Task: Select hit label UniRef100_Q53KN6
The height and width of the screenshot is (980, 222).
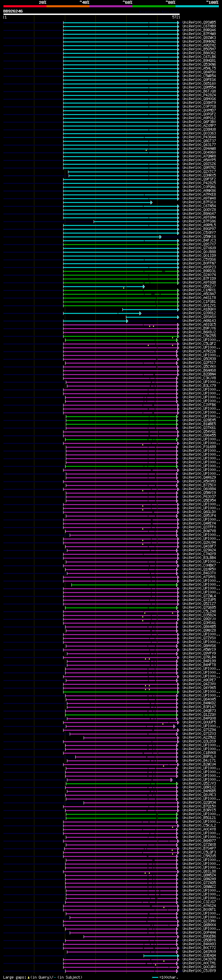Action: (199, 65)
